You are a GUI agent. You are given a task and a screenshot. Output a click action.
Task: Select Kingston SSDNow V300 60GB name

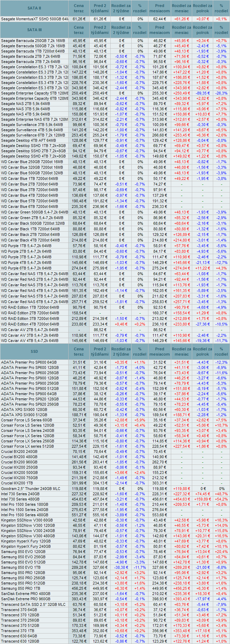click(27, 520)
